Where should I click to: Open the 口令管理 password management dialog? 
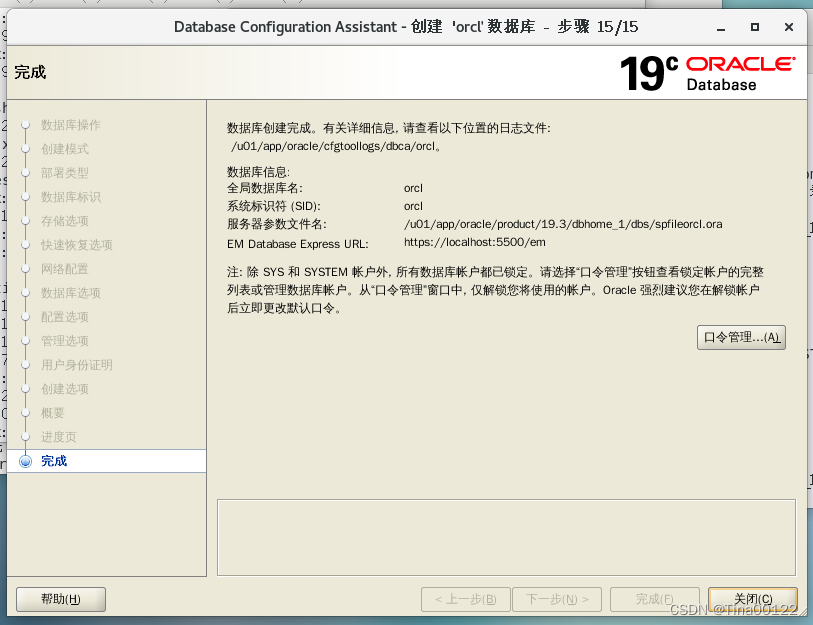coord(741,338)
